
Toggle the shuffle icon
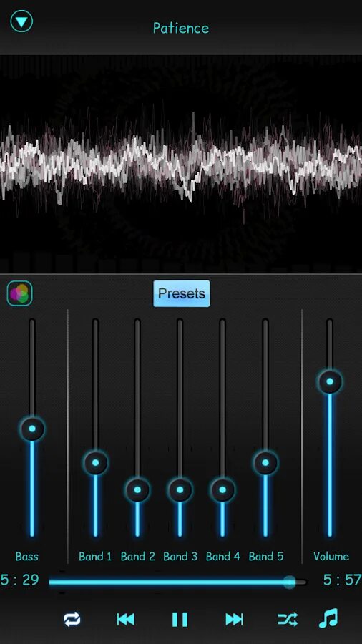(288, 619)
